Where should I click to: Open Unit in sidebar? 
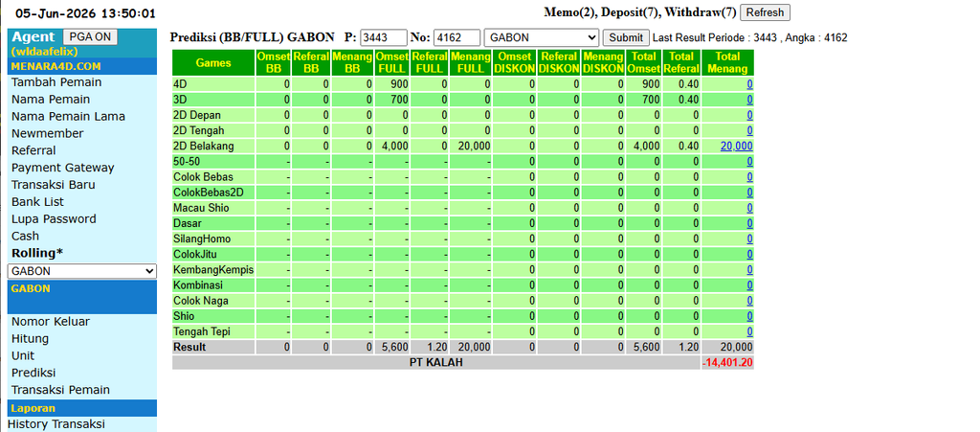(x=23, y=355)
